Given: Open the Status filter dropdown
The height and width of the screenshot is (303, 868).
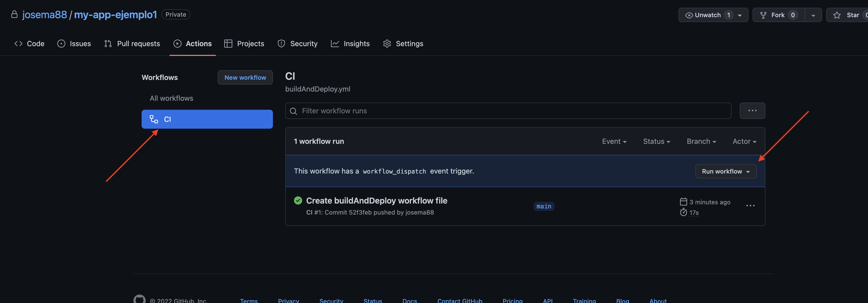Looking at the screenshot, I should coord(656,142).
